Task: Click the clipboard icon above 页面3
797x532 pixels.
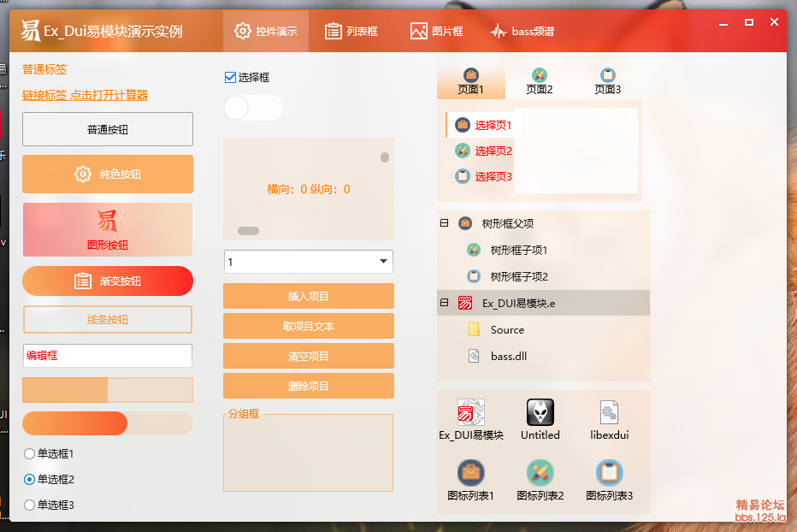Action: pos(607,75)
